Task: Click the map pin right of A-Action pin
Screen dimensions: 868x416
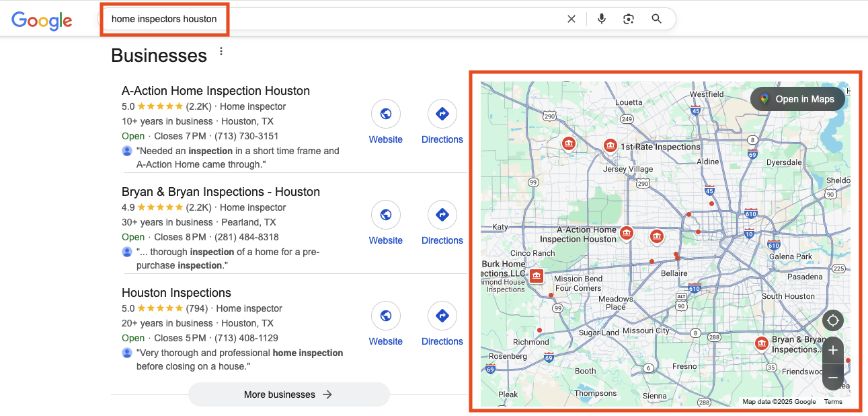Action: tap(657, 236)
